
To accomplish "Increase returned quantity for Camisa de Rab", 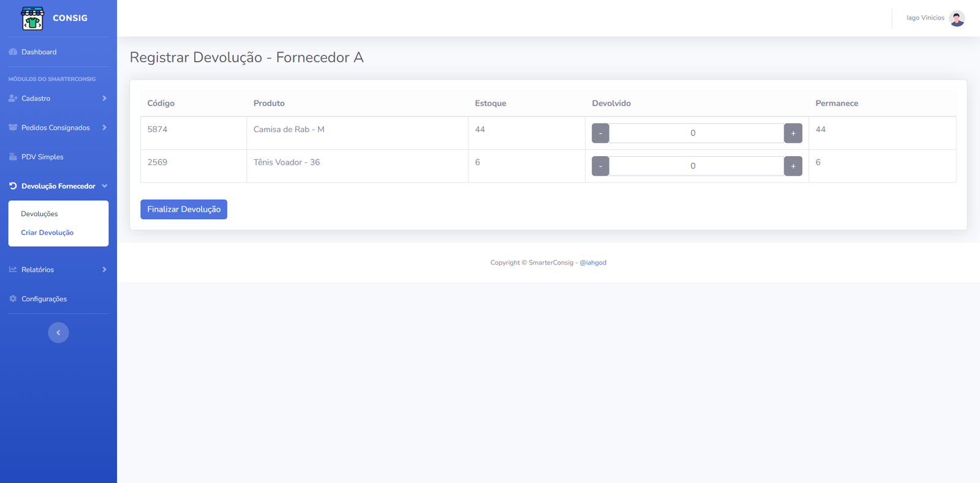I will [793, 133].
